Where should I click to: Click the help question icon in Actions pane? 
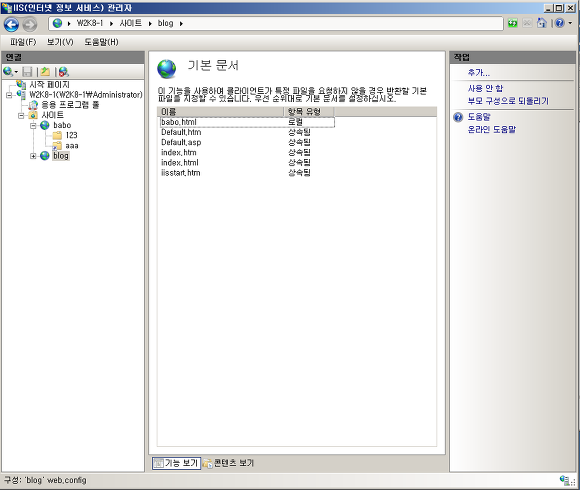click(x=458, y=117)
